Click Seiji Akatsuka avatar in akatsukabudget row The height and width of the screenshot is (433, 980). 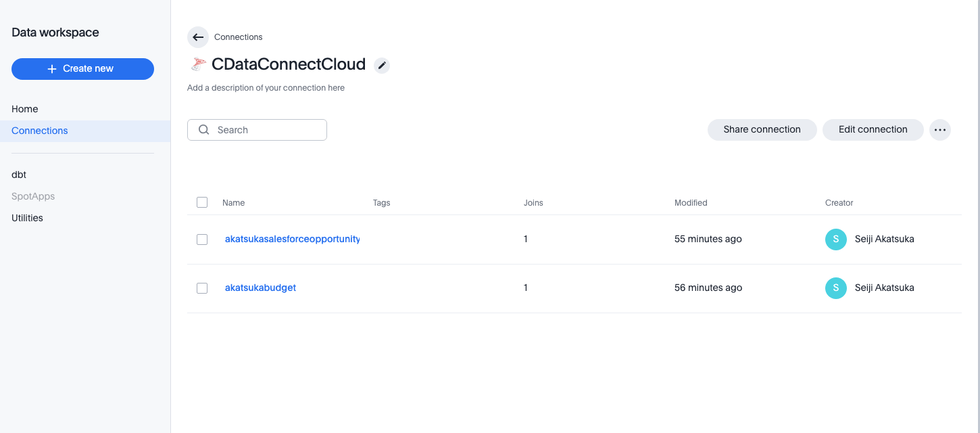click(x=835, y=288)
